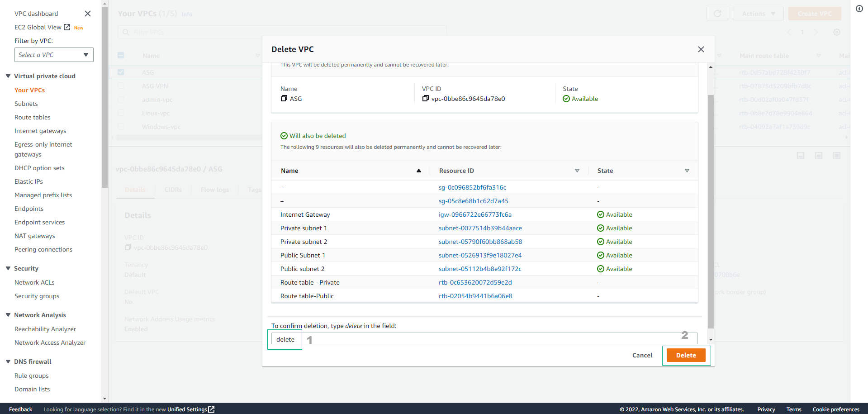Sort the Main route table column
This screenshot has height=414, width=868.
click(819, 56)
